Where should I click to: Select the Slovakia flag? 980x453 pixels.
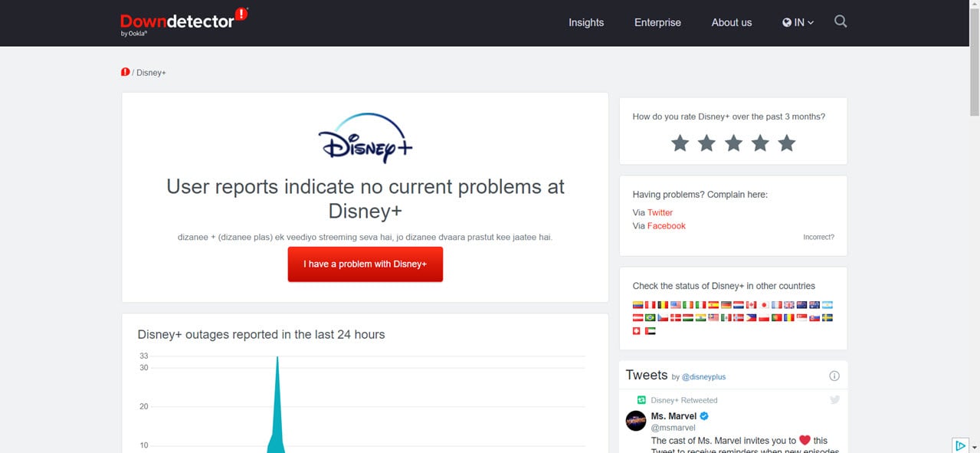click(814, 318)
